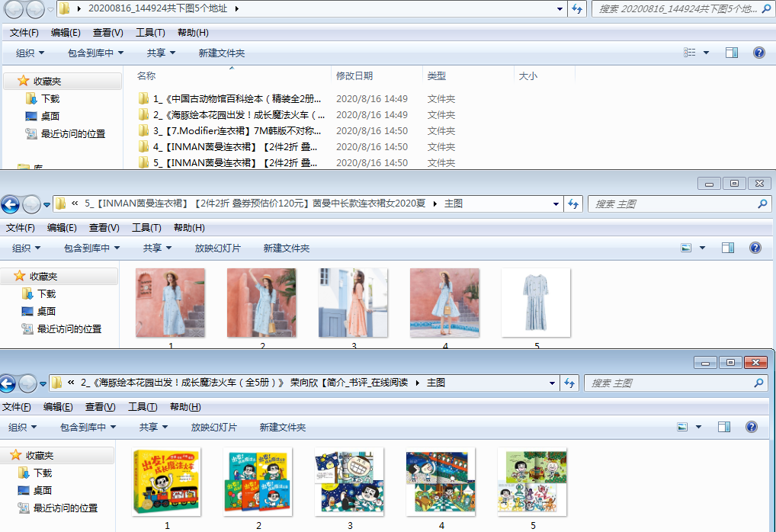This screenshot has width=776, height=532.
Task: Open view options dropdown in the 20200816_144924 window
Action: 706,53
